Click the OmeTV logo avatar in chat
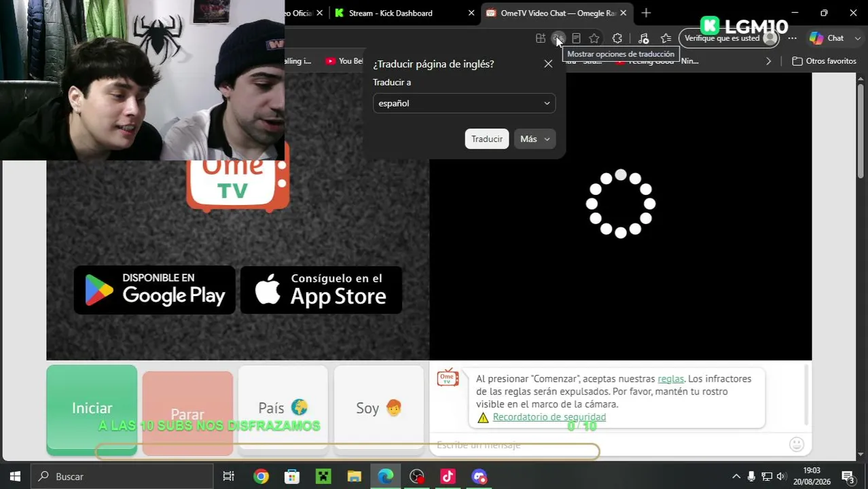Viewport: 868px width, 489px height. [448, 378]
